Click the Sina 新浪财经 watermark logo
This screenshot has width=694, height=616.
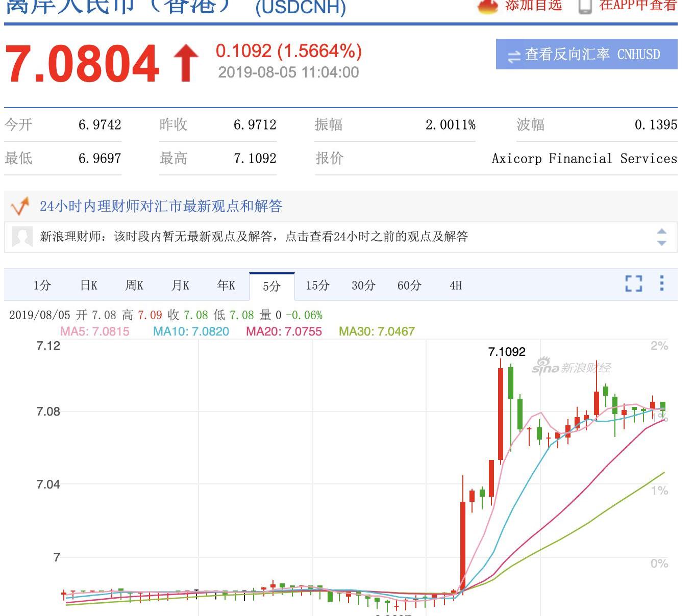pyautogui.click(x=571, y=367)
